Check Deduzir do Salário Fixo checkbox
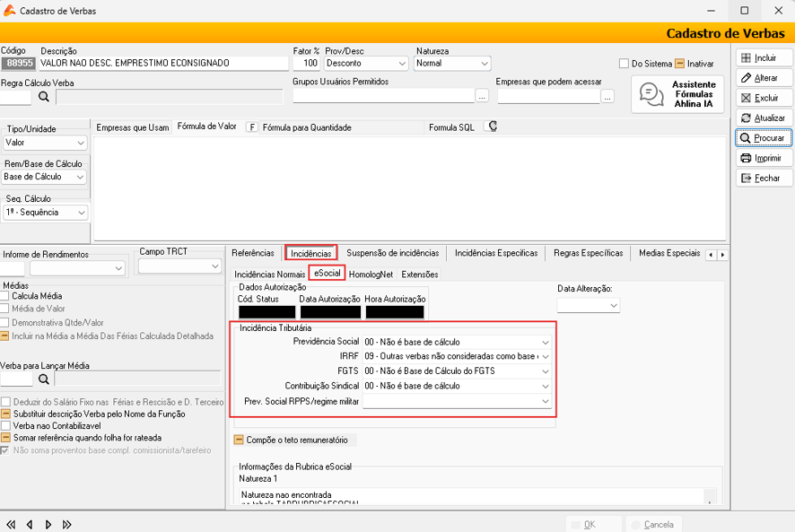Viewport: 795px width, 532px height. (x=5, y=402)
